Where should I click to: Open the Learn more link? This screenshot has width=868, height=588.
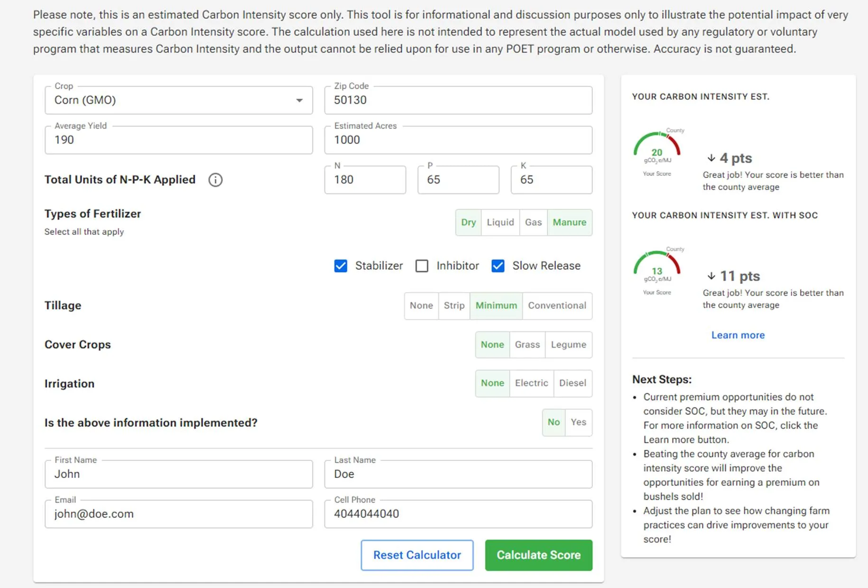(x=738, y=335)
